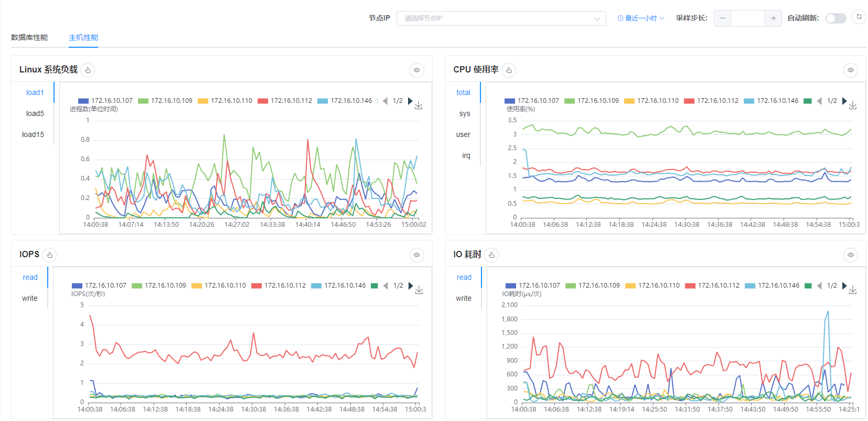The image size is (868, 421).
Task: Click hand icon next to Linux 系统负载 title
Action: tap(88, 70)
